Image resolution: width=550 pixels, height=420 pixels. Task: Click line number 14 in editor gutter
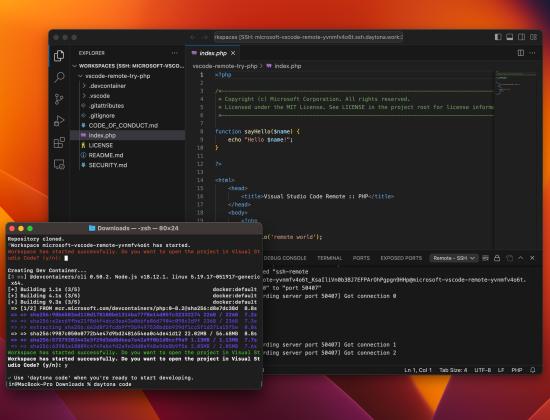[x=200, y=180]
